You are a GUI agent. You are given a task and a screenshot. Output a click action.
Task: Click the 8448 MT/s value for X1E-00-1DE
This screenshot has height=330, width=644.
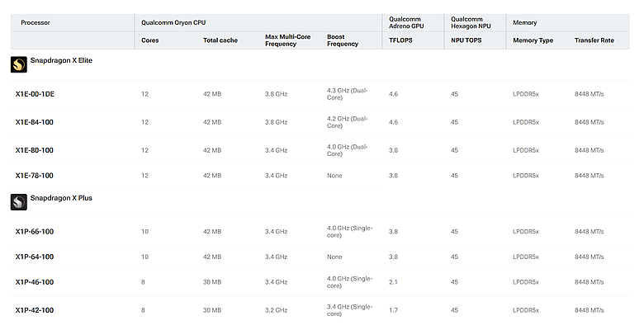click(x=590, y=94)
